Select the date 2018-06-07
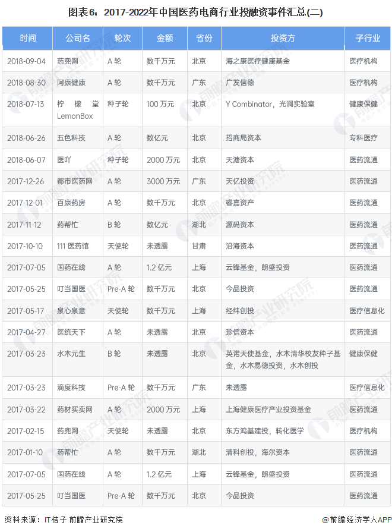 coord(26,160)
